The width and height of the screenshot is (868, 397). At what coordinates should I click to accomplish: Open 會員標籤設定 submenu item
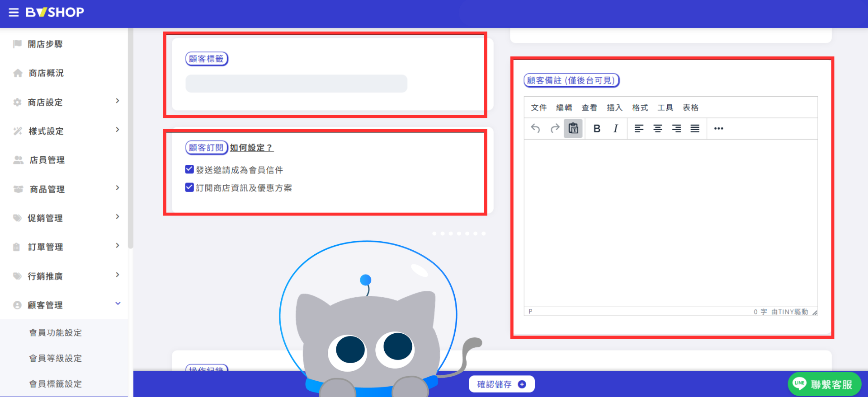pyautogui.click(x=56, y=384)
